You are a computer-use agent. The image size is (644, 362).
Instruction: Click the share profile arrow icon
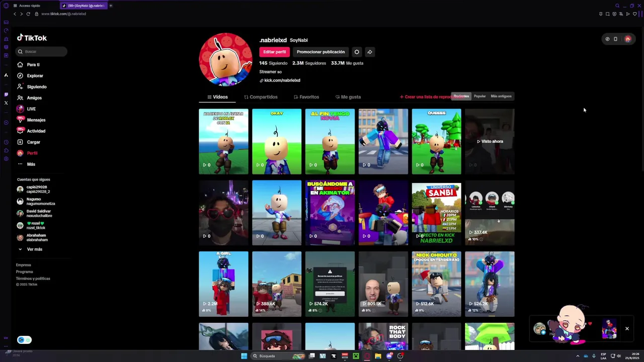click(x=370, y=52)
